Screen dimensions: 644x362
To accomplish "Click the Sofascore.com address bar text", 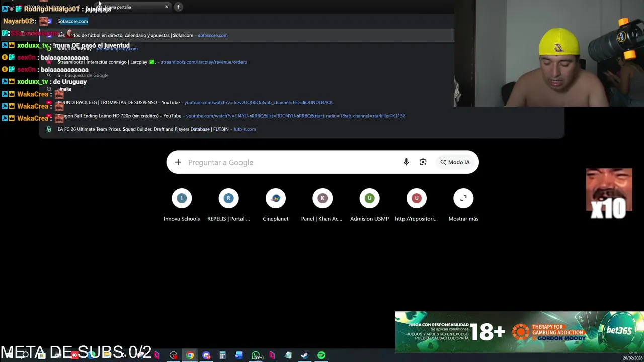I will pyautogui.click(x=72, y=21).
